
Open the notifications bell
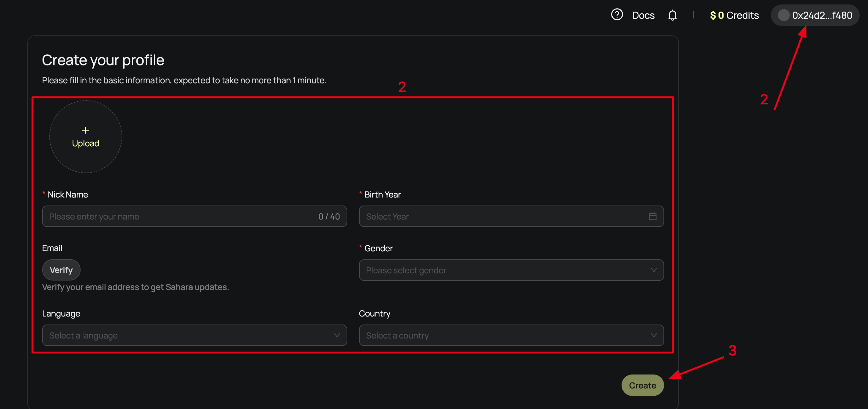pyautogui.click(x=672, y=15)
